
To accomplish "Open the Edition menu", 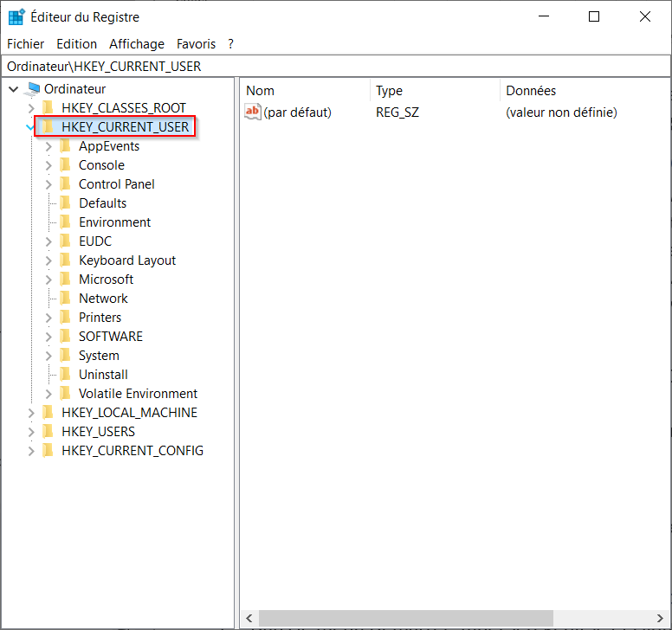I will 77,43.
